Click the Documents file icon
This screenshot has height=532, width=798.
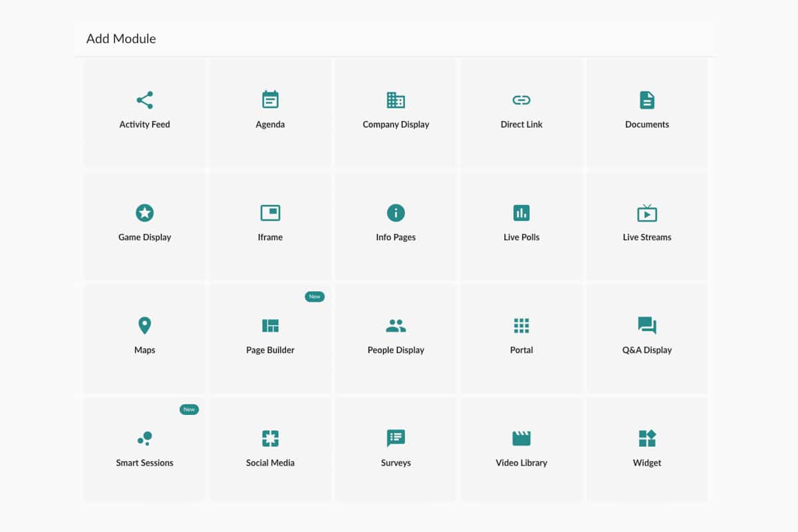point(647,100)
